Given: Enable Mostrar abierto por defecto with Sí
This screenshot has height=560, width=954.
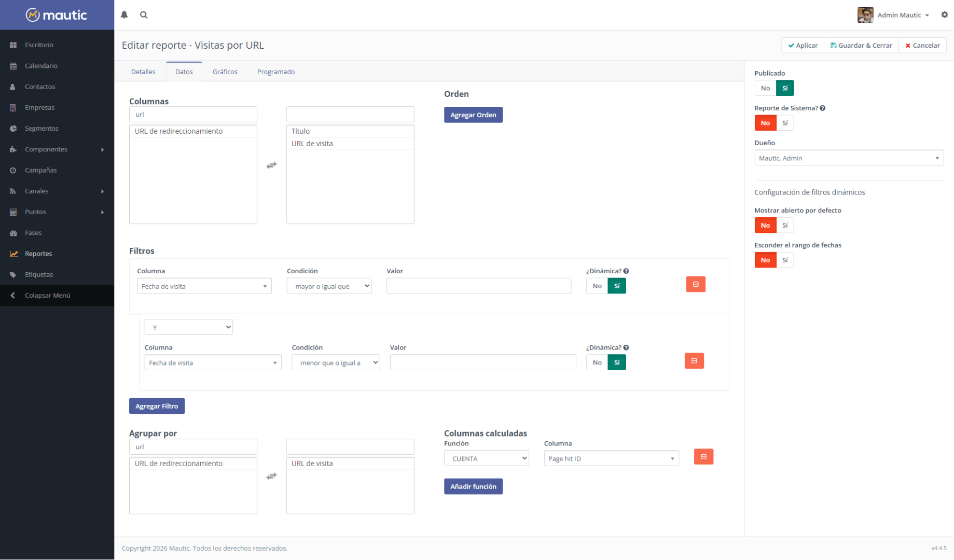Looking at the screenshot, I should click(x=785, y=226).
